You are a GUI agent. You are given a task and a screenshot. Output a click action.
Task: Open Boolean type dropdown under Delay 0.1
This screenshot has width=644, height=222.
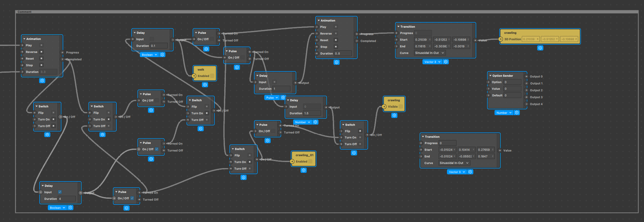(x=149, y=55)
